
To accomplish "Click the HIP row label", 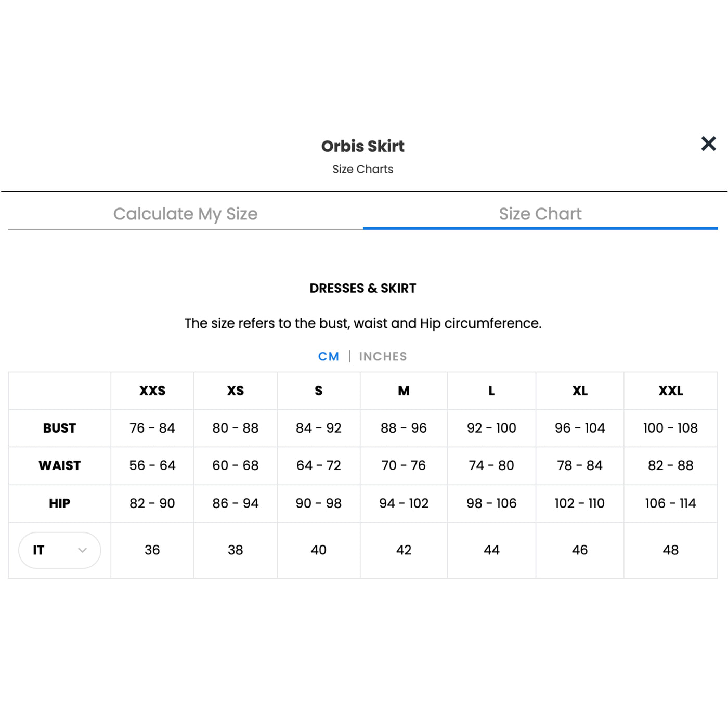I will [x=59, y=503].
